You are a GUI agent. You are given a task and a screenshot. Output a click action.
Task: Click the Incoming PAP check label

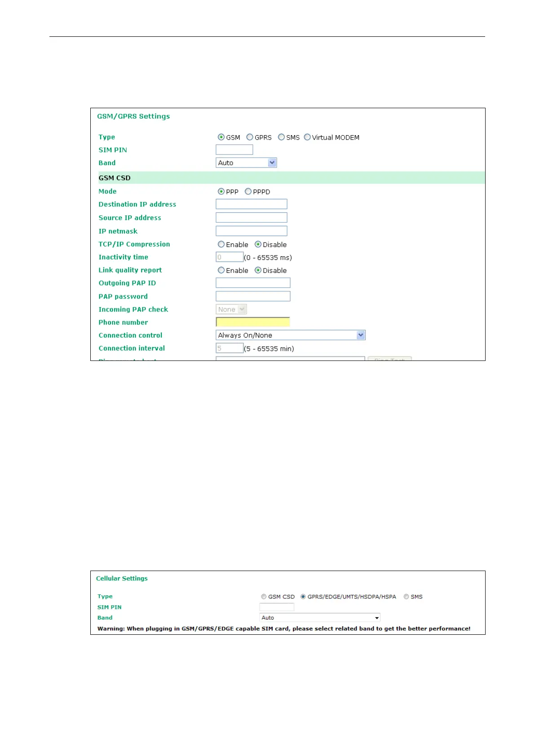133,309
